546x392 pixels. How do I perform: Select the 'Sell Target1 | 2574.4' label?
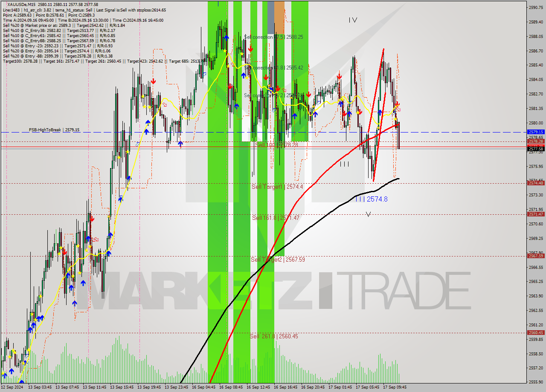coord(277,187)
